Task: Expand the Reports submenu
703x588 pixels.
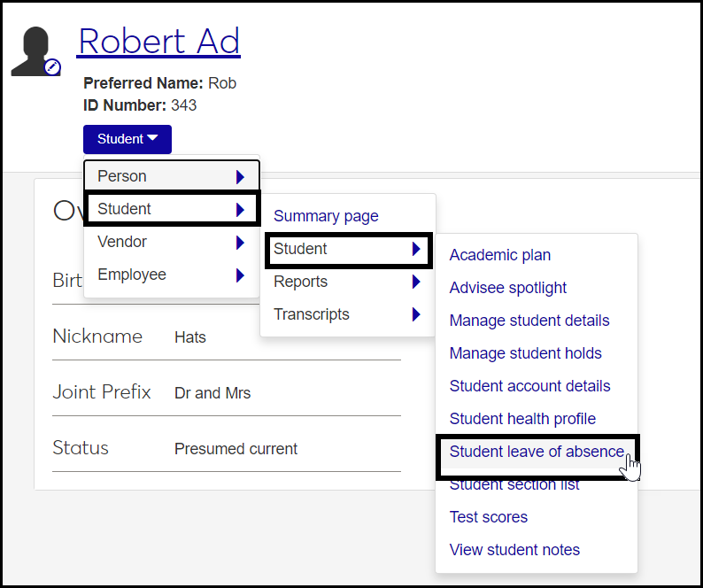Action: coord(347,282)
